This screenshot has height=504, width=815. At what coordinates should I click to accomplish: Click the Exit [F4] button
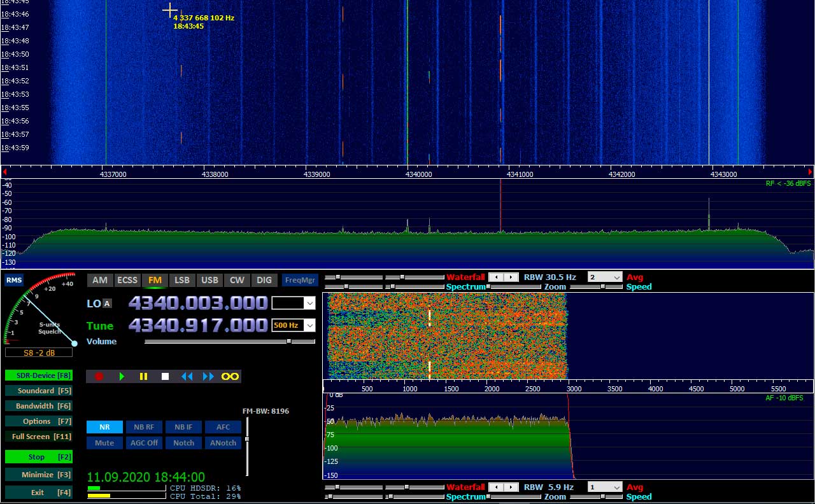click(x=38, y=493)
